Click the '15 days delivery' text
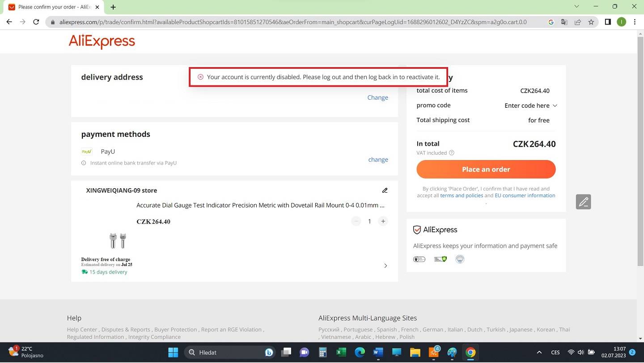 (108, 272)
